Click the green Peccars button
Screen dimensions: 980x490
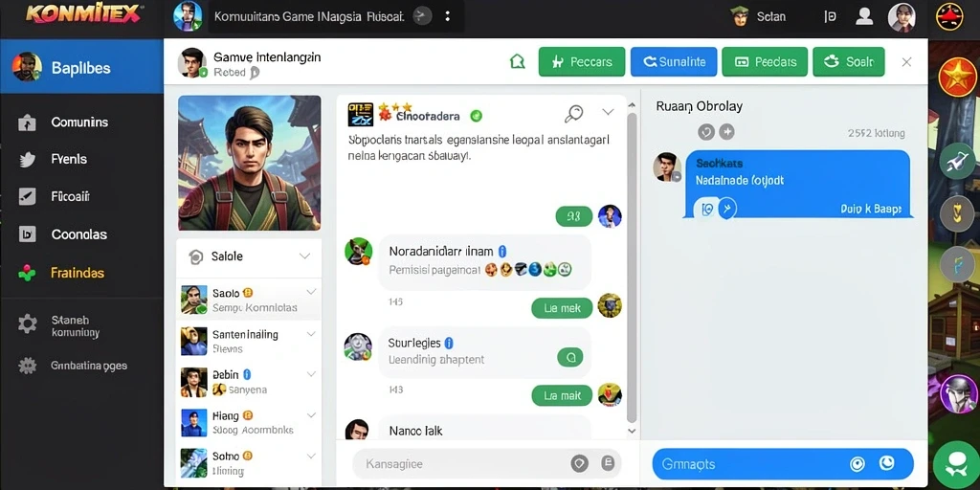[582, 62]
